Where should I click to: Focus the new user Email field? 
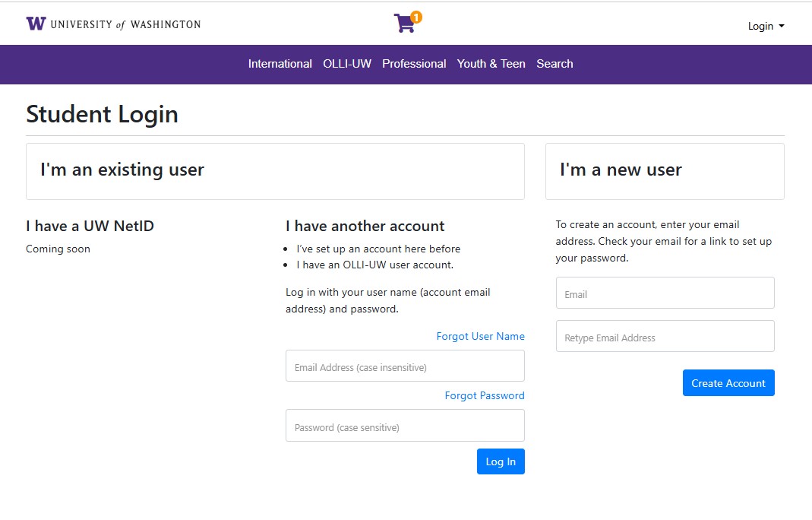tap(665, 293)
